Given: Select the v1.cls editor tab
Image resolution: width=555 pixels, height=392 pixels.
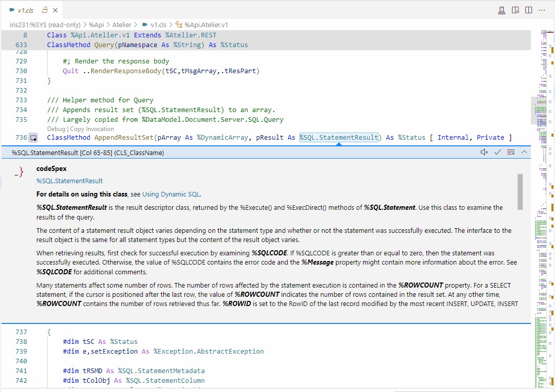Looking at the screenshot, I should [x=26, y=10].
